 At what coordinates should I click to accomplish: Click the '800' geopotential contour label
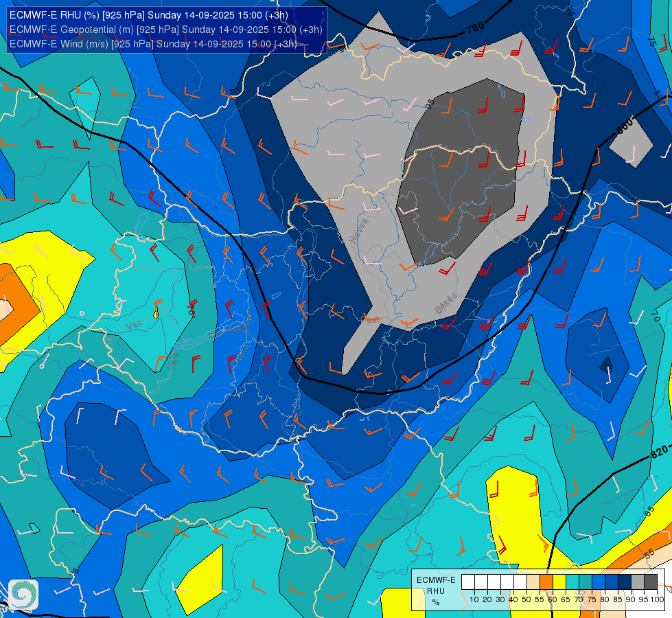pos(625,125)
